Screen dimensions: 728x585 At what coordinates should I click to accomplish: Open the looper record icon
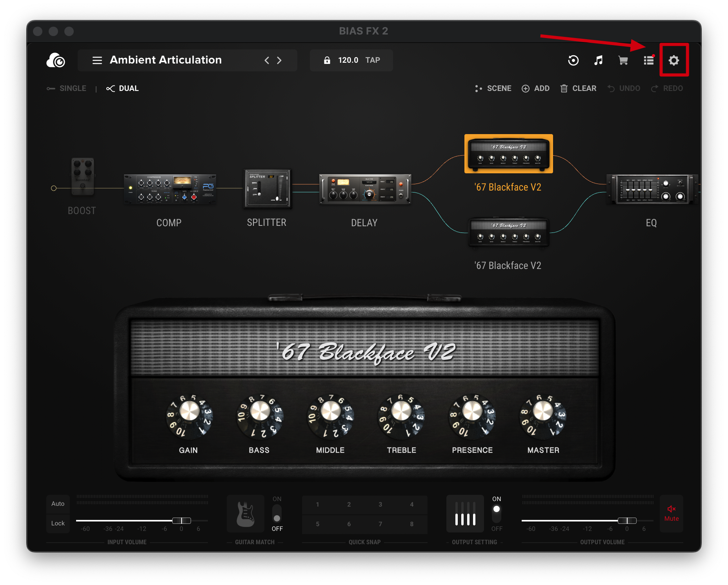[x=573, y=60]
